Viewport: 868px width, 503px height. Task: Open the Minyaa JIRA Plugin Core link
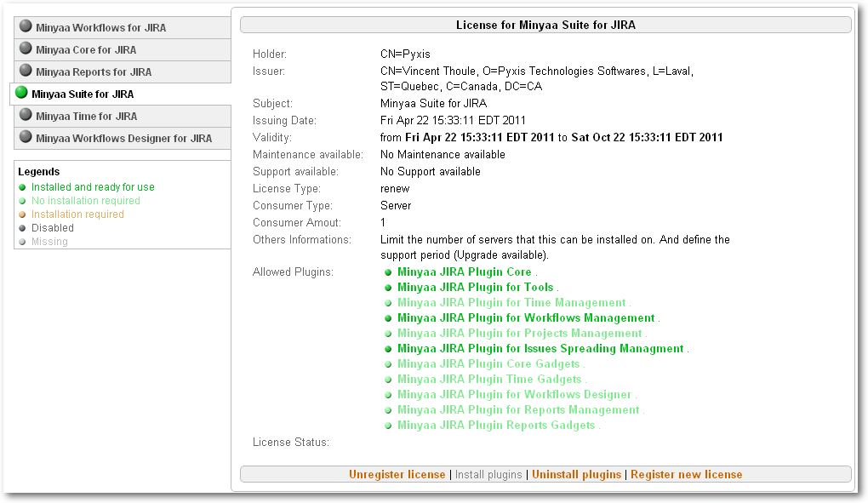tap(465, 272)
